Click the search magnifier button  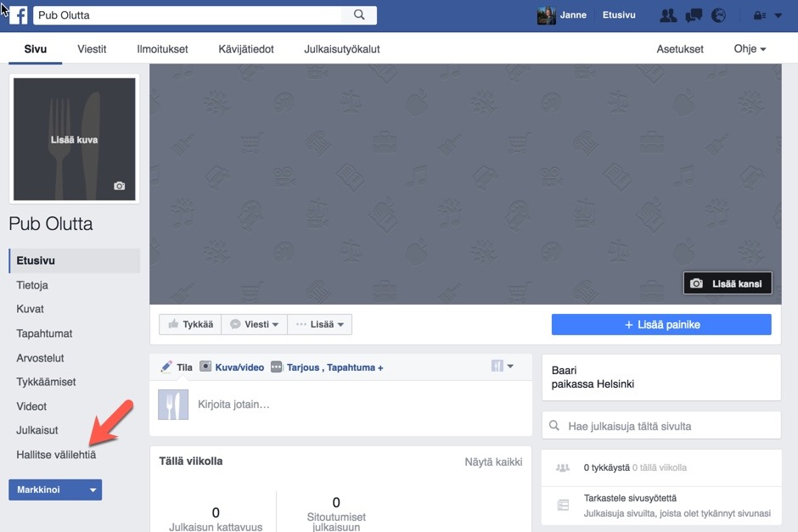(359, 15)
